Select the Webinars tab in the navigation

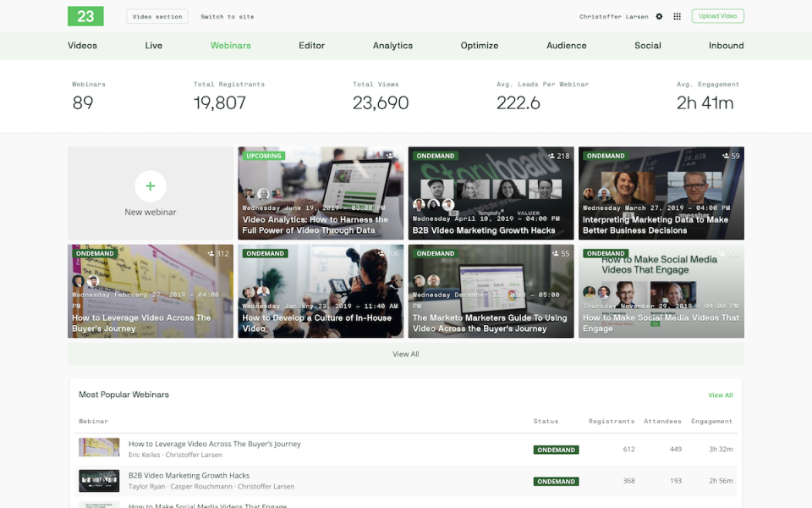[230, 45]
